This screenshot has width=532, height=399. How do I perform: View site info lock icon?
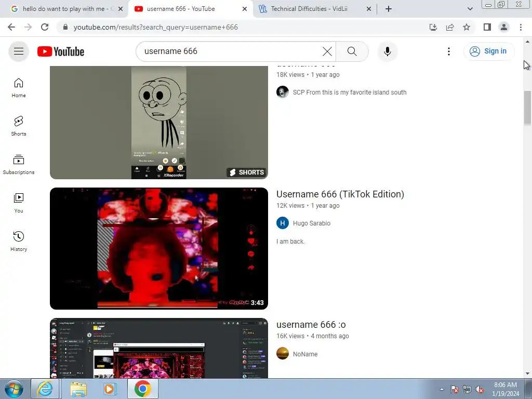tap(65, 27)
